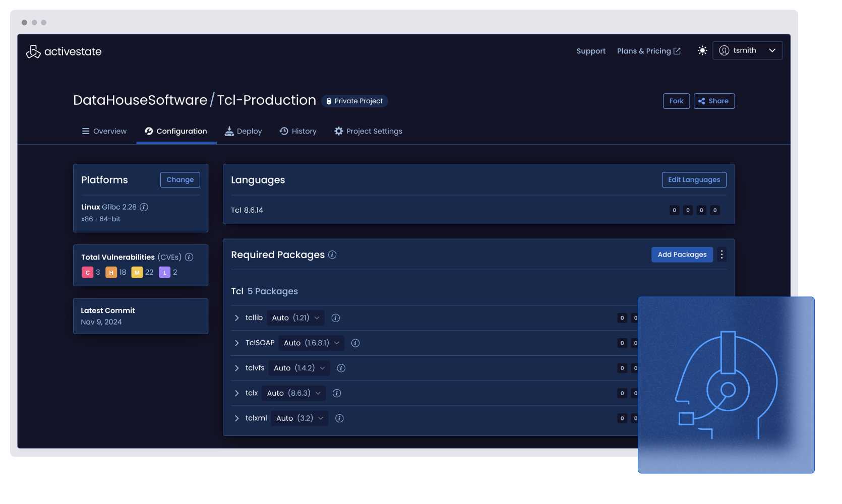Click the Edit Languages button
The width and height of the screenshot is (842, 504).
tap(694, 180)
